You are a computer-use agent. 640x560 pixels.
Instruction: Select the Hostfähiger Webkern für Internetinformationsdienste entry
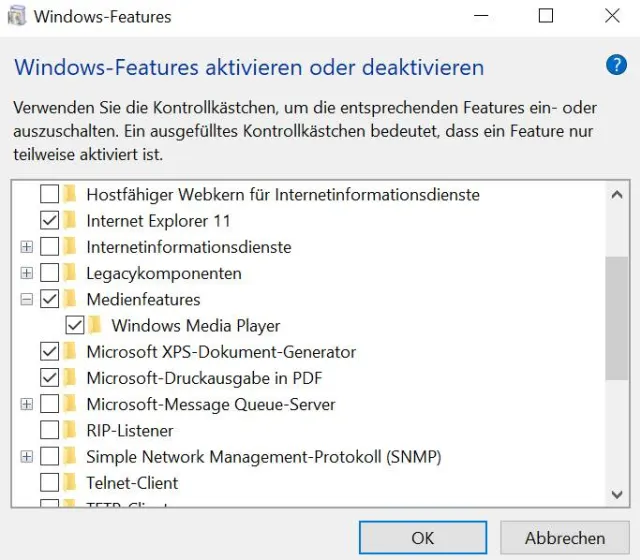point(283,194)
